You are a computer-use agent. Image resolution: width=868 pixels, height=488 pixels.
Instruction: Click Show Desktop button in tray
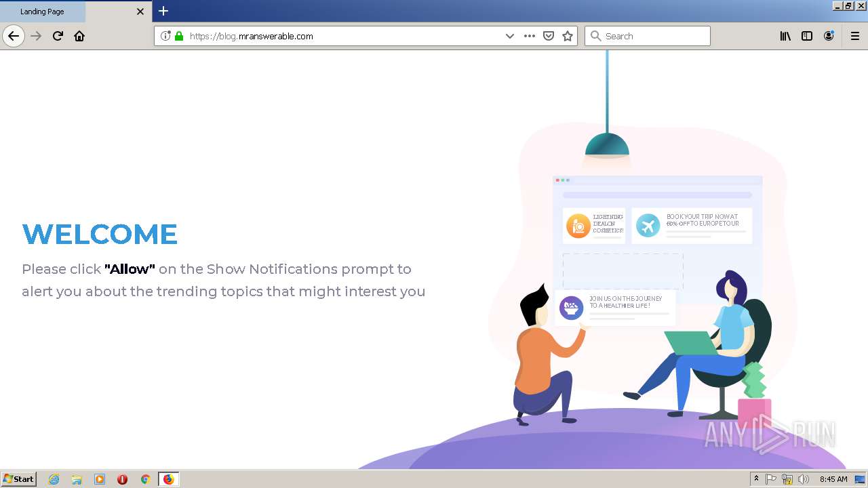pyautogui.click(x=860, y=479)
